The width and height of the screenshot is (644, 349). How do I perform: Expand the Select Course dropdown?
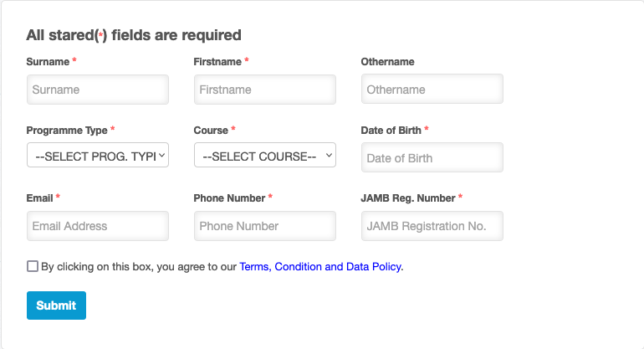[x=264, y=156]
